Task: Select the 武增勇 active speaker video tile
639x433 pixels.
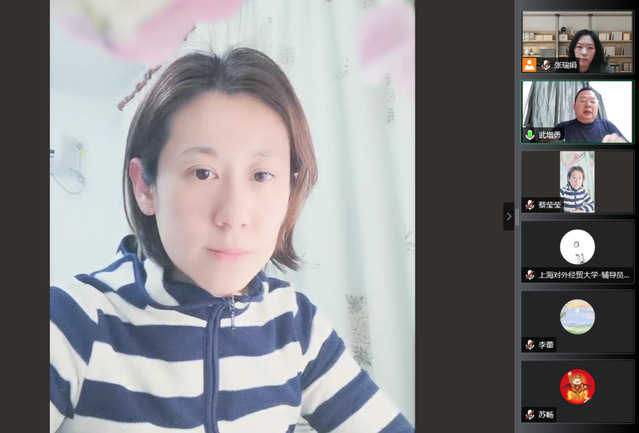Action: click(577, 108)
